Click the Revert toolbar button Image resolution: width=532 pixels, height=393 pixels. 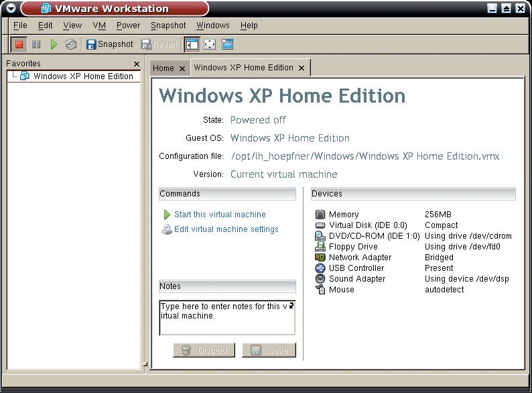click(159, 44)
